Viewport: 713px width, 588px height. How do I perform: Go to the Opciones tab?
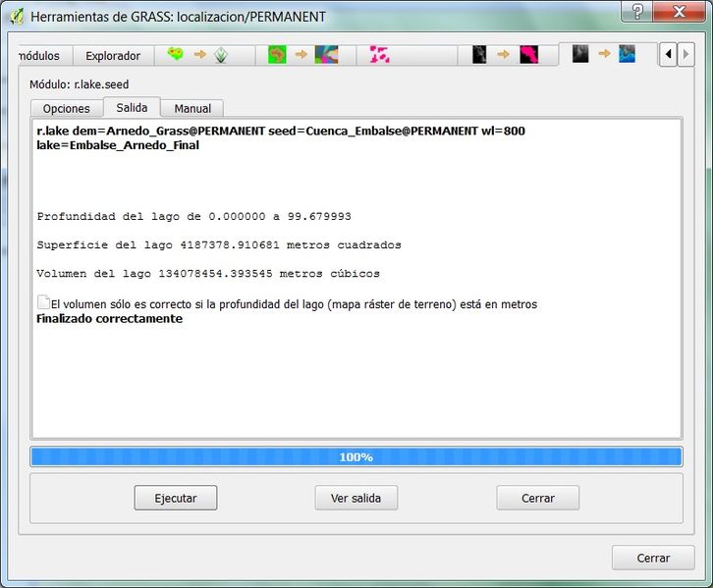point(67,108)
